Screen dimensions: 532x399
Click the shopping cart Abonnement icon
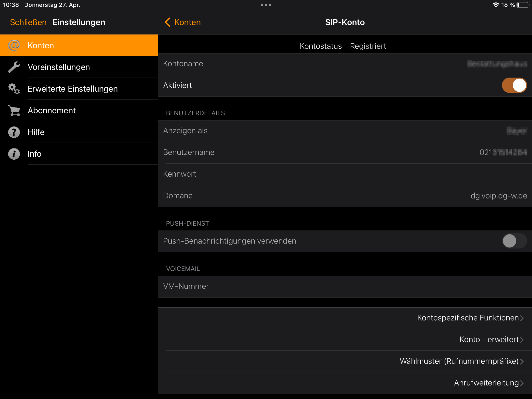(14, 110)
